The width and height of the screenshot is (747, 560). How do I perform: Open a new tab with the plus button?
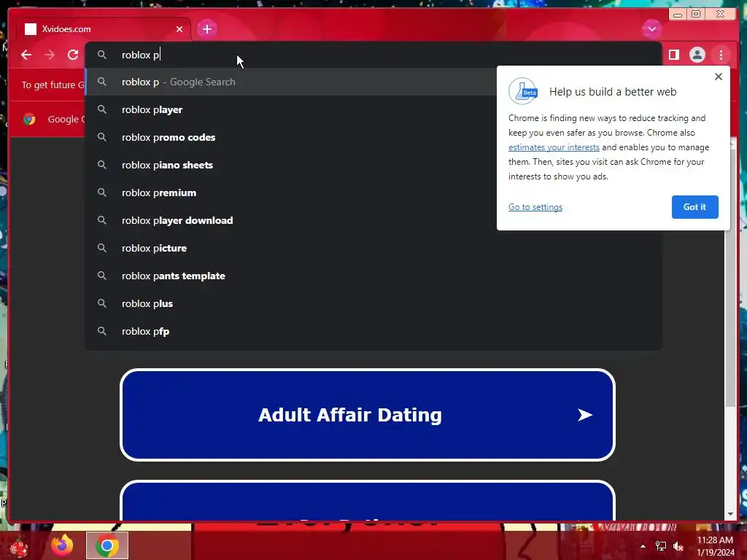click(206, 29)
